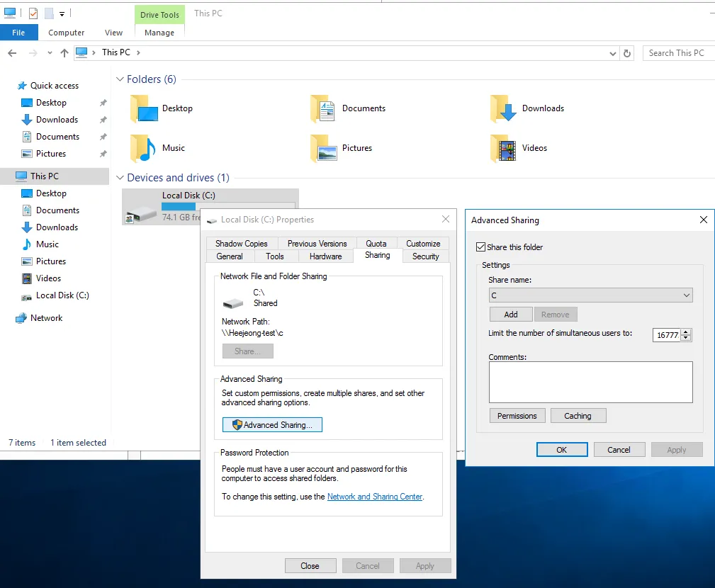Image resolution: width=715 pixels, height=588 pixels.
Task: Collapse the Folders (6) group
Action: 120,79
